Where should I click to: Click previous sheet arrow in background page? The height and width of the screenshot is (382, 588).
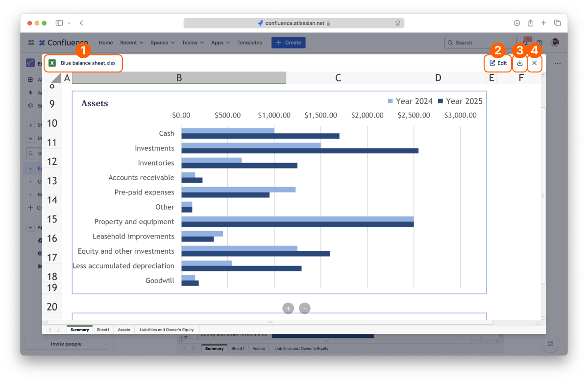[x=185, y=348]
